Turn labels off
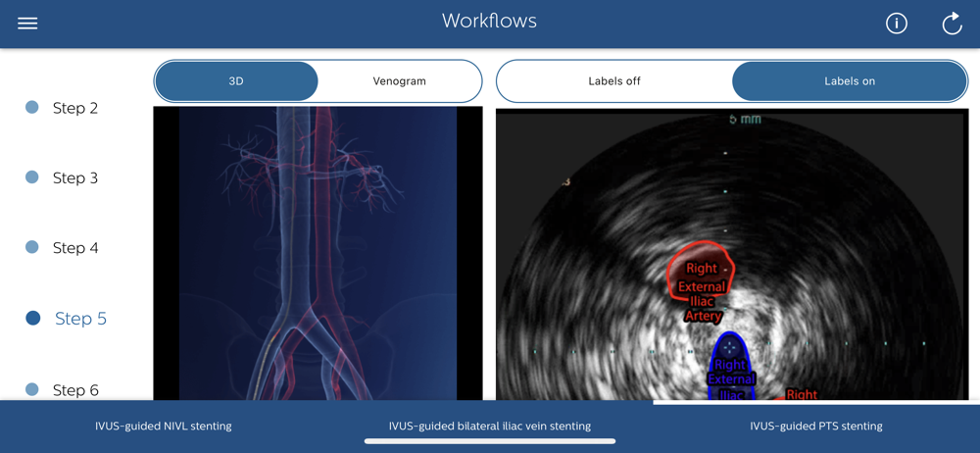The image size is (980, 453). [614, 81]
